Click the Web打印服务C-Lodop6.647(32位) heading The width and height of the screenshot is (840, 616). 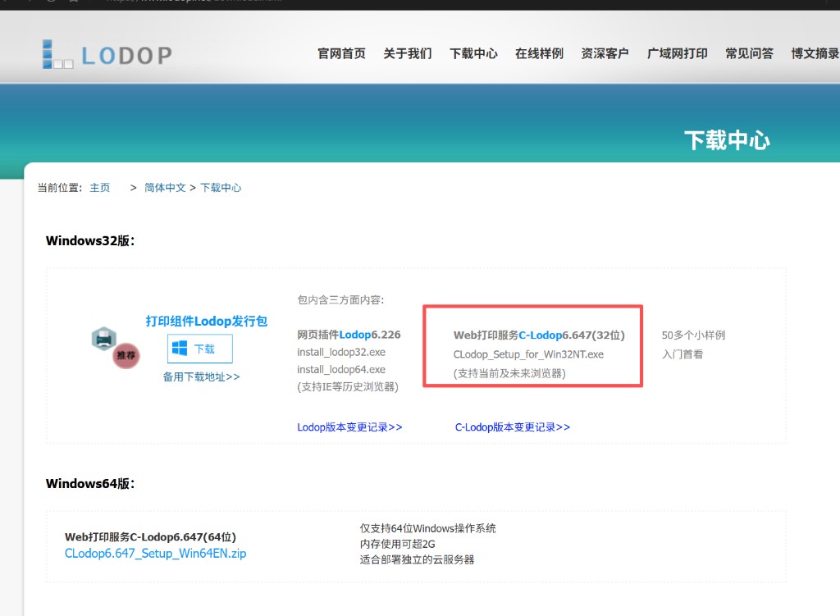click(539, 335)
